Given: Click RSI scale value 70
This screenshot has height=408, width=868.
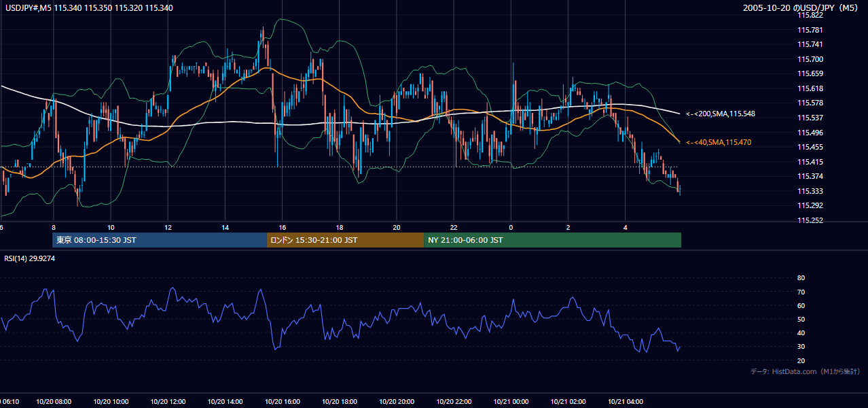Looking at the screenshot, I should (x=801, y=292).
